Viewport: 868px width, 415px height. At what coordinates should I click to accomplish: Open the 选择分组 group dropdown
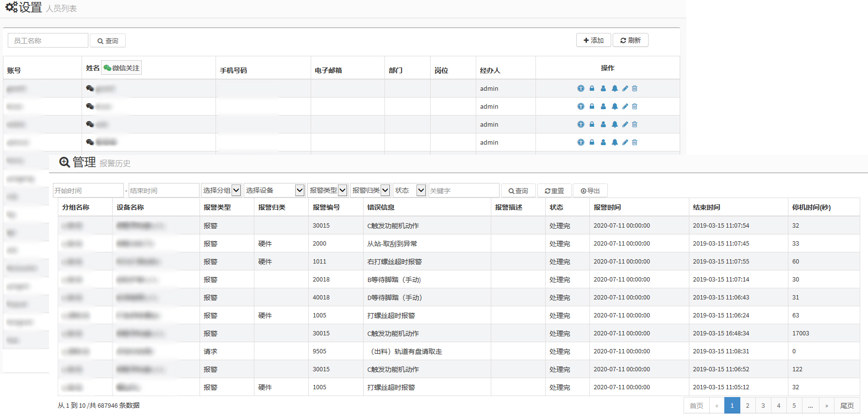221,190
